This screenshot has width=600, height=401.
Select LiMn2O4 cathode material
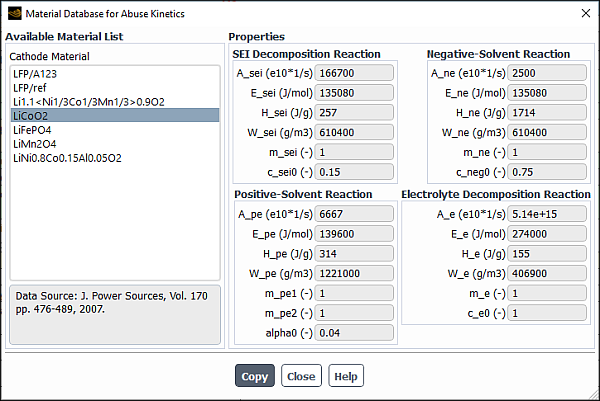[x=115, y=144]
